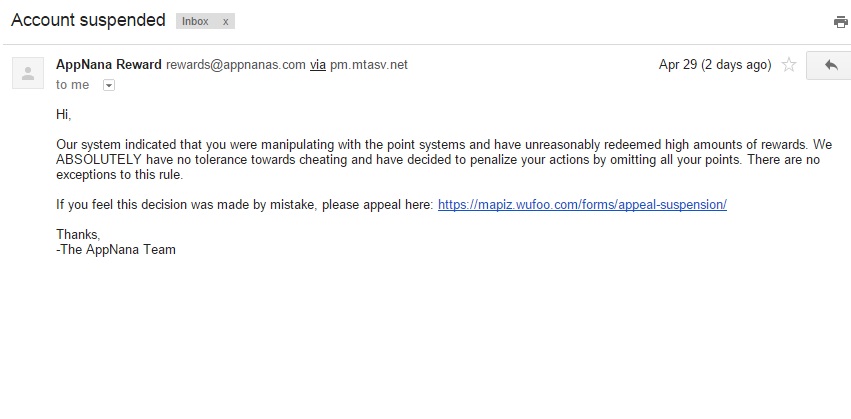The height and width of the screenshot is (419, 851).
Task: Star the AppNana Reward message
Action: tap(788, 65)
